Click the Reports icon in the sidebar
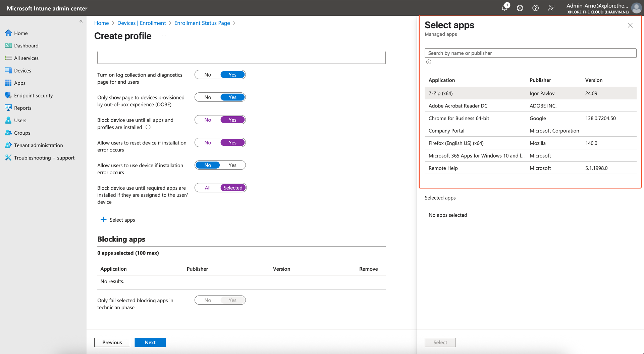 [x=8, y=107]
